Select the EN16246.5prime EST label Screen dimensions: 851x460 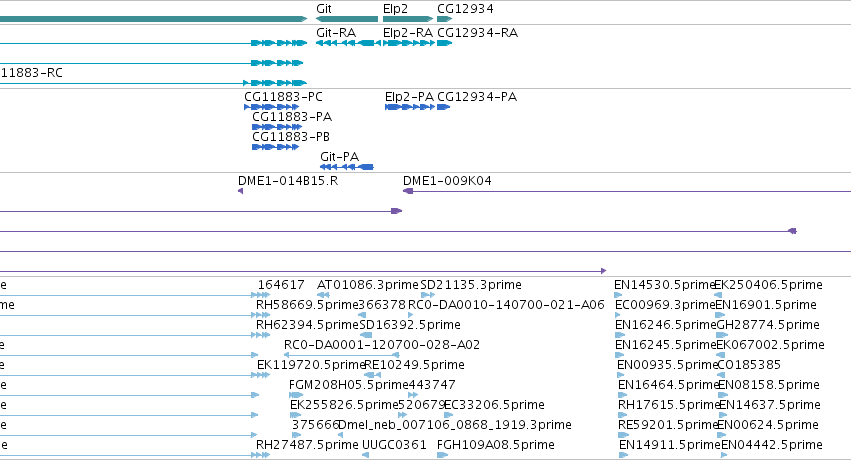[x=665, y=325]
